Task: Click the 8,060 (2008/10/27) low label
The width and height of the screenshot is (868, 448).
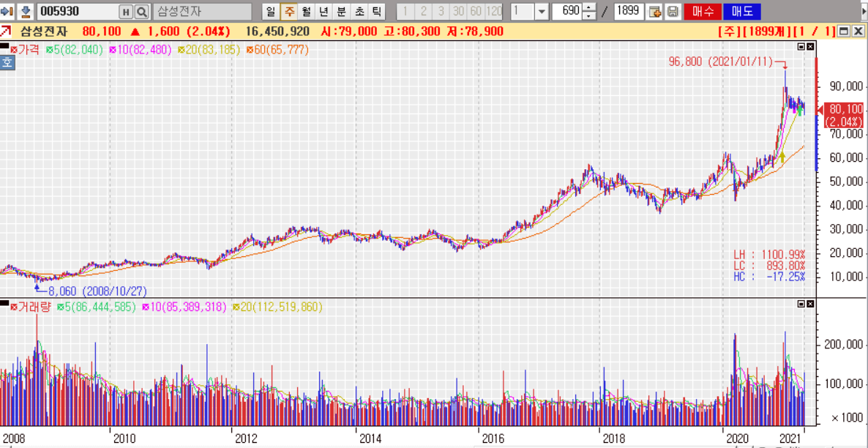Action: tap(97, 291)
